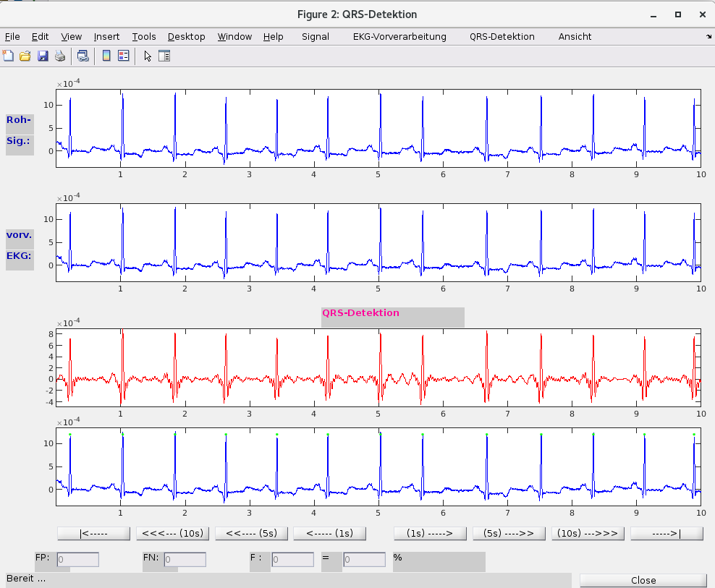
Task: Step forward with the (5s) ---->> button
Action: coord(508,533)
